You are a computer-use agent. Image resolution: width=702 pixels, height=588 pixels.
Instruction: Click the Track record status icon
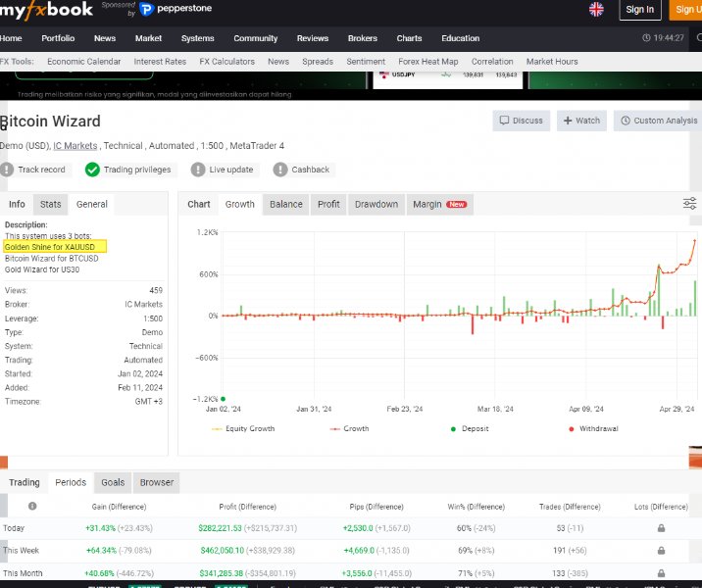(x=7, y=170)
